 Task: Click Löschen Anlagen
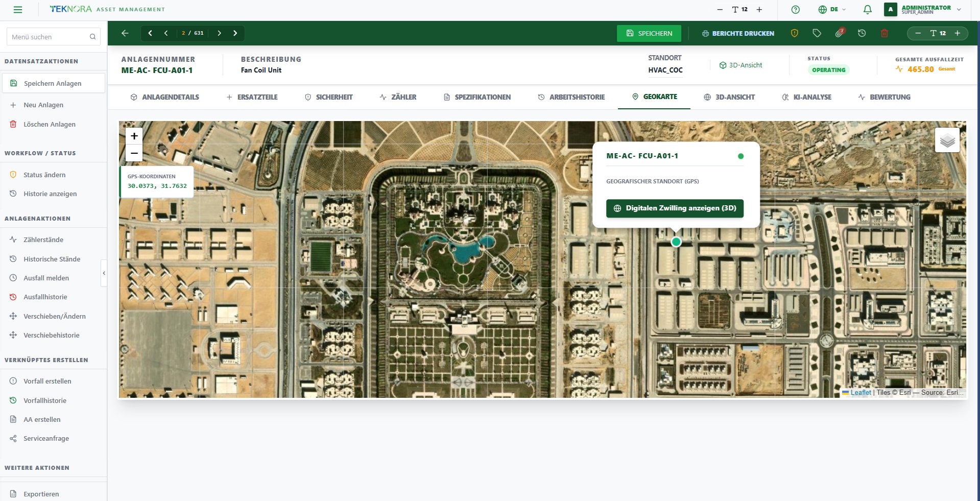53,124
